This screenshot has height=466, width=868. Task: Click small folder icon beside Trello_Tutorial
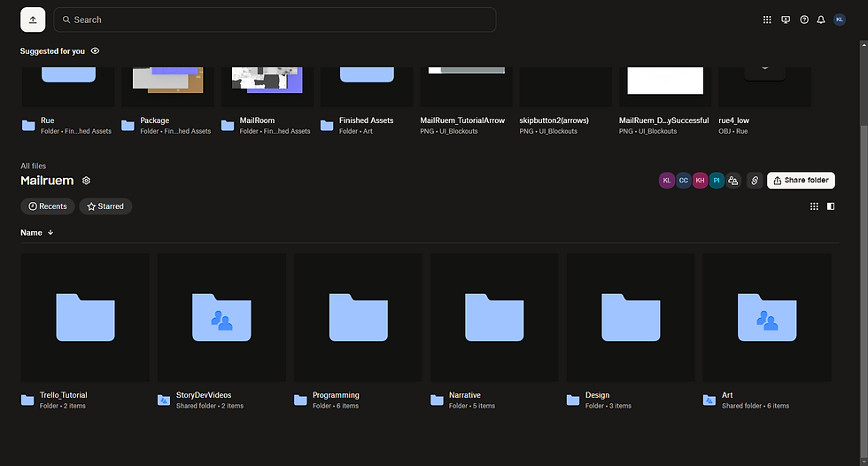27,400
